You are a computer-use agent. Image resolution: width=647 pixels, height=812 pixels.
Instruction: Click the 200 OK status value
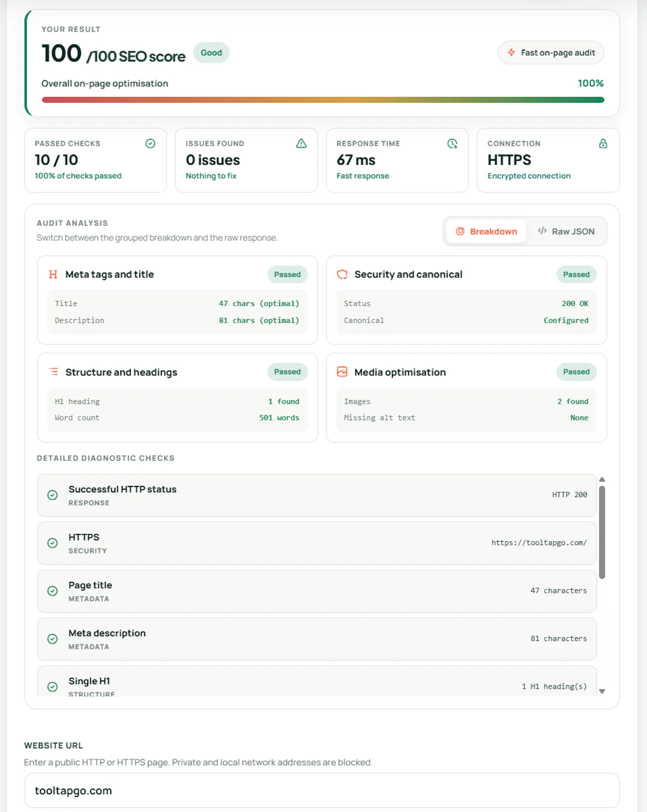point(575,304)
